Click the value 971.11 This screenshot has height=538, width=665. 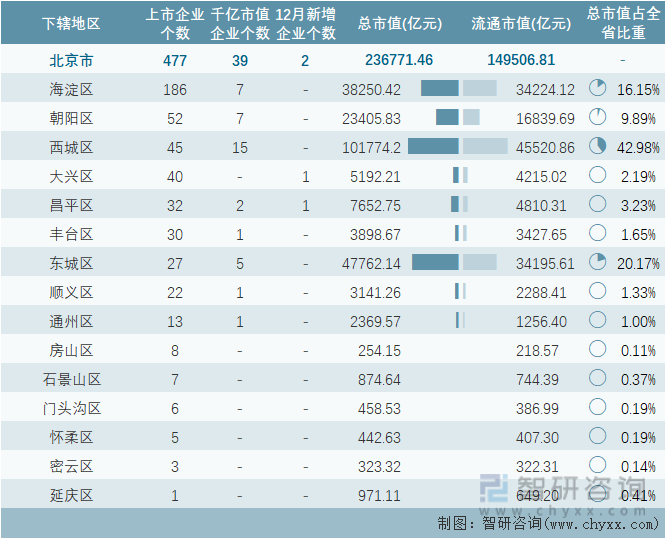[379, 495]
